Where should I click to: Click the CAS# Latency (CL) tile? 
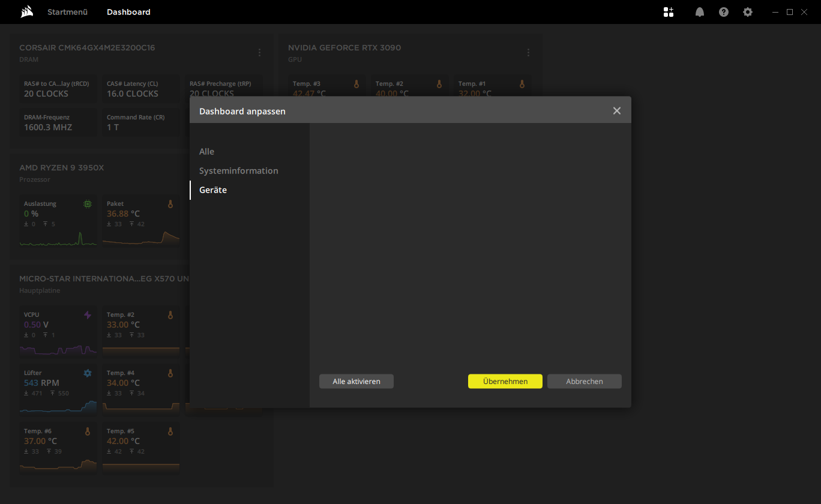coord(141,89)
